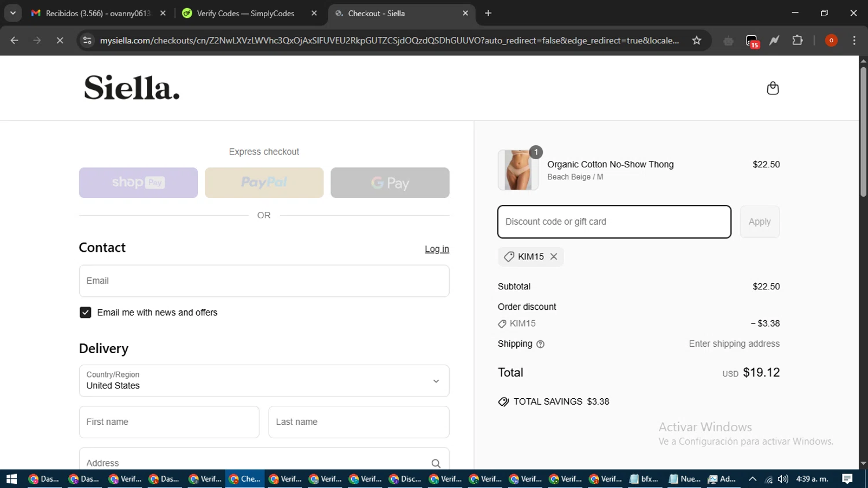This screenshot has height=488, width=868.
Task: Pay with the Shop Pay express button
Action: point(138,182)
